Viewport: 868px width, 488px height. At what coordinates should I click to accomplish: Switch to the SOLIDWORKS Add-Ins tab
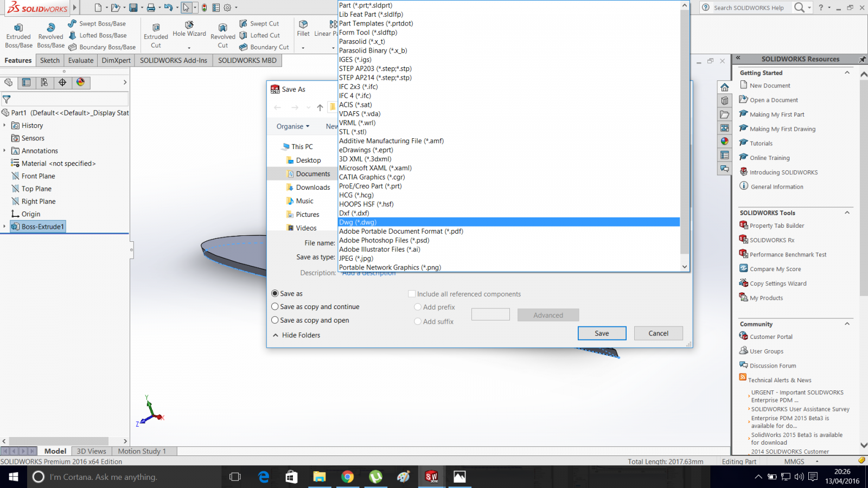[174, 60]
